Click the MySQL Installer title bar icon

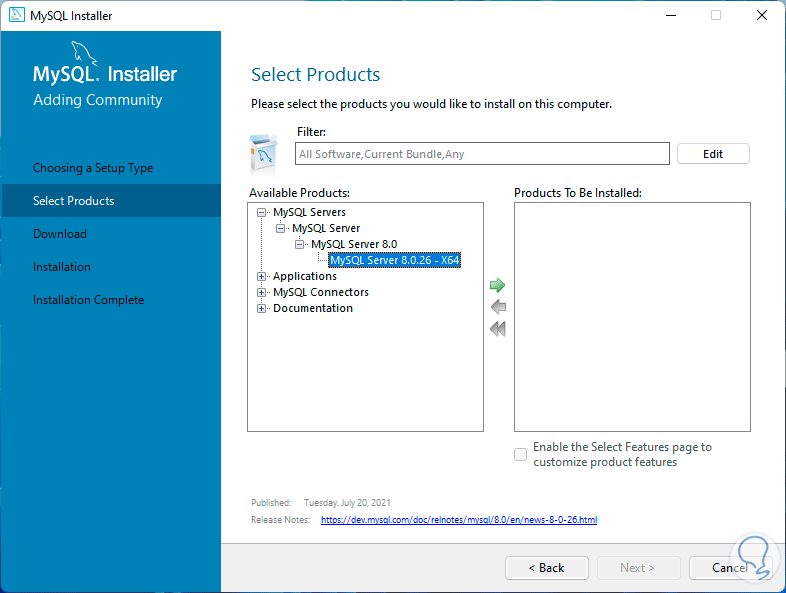(16, 15)
